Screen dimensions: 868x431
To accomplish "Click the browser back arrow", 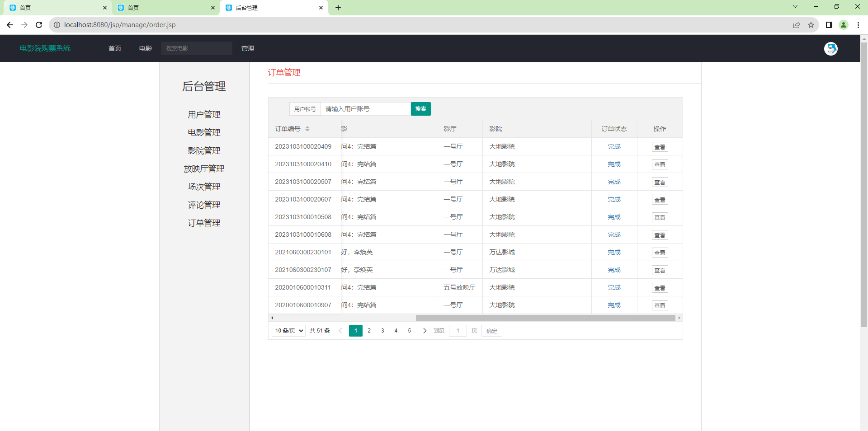I will pos(10,25).
